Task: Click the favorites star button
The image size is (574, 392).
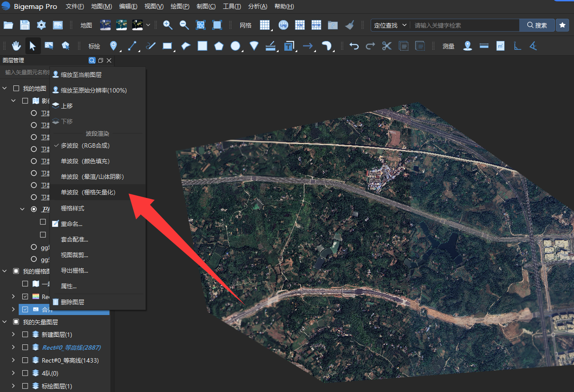Action: coord(562,25)
